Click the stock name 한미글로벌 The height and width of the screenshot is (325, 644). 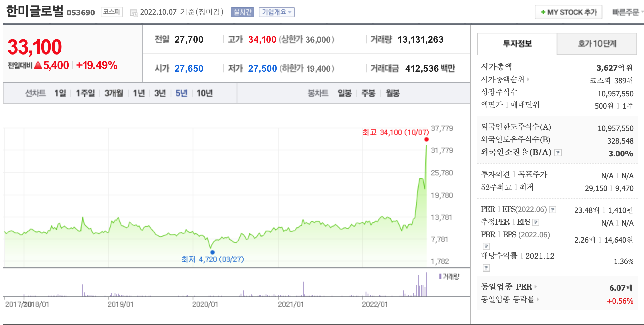tap(35, 11)
